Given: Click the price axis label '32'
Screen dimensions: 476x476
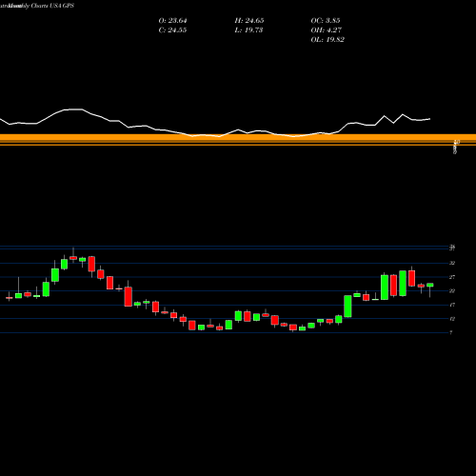Looking at the screenshot, I should click(x=452, y=263).
